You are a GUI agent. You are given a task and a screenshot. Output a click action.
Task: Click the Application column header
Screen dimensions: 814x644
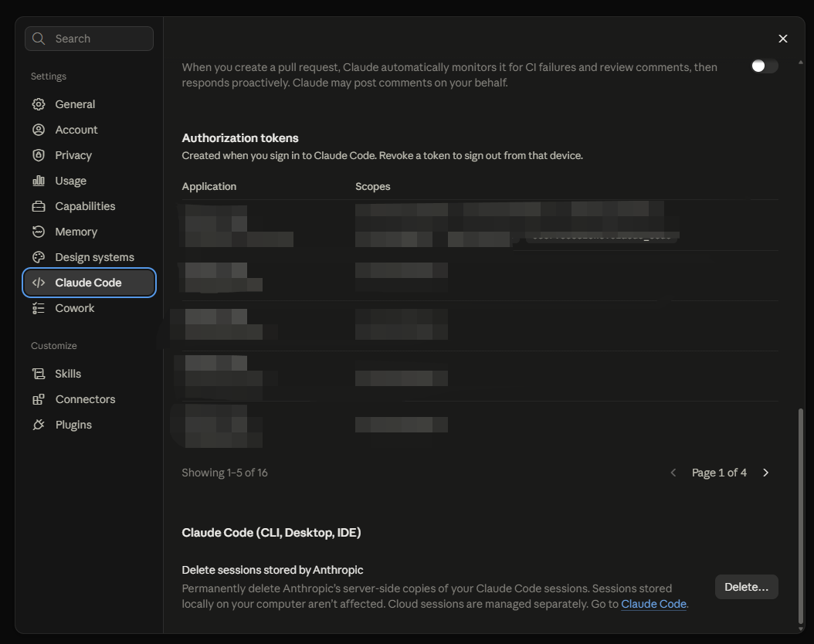(x=209, y=186)
